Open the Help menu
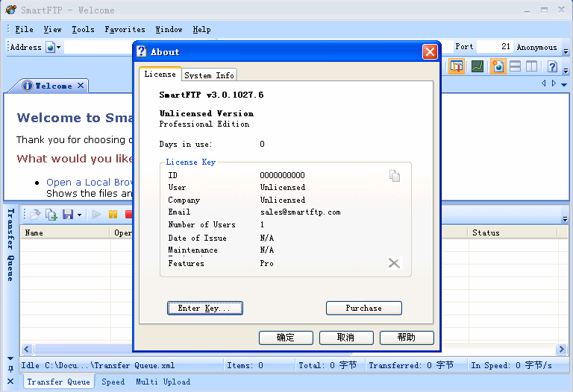The height and width of the screenshot is (392, 573). pyautogui.click(x=201, y=29)
